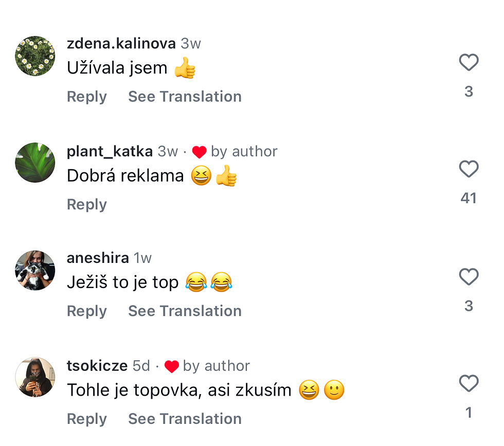The image size is (504, 446).
Task: Open tsokicze's mirror selfie avatar
Action: click(x=35, y=377)
